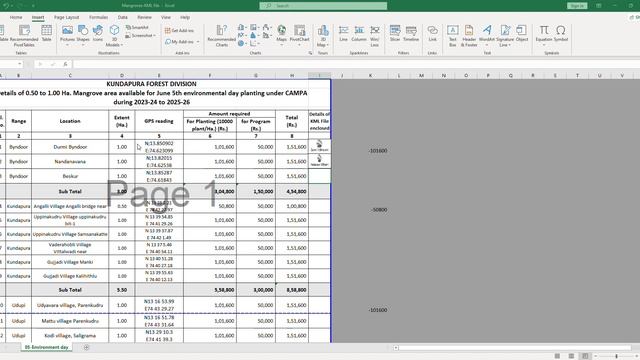640x360 pixels.
Task: Open the Charts group dialog launcher
Action: pos(310,53)
